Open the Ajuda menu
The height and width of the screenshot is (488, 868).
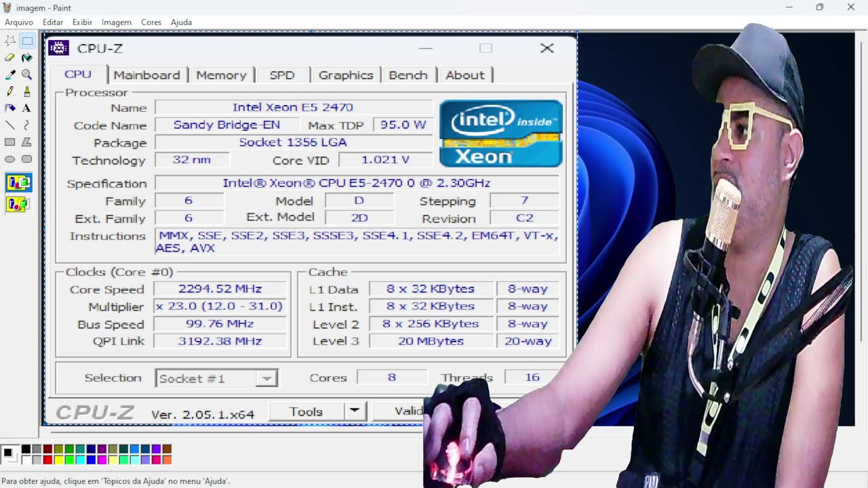[181, 22]
